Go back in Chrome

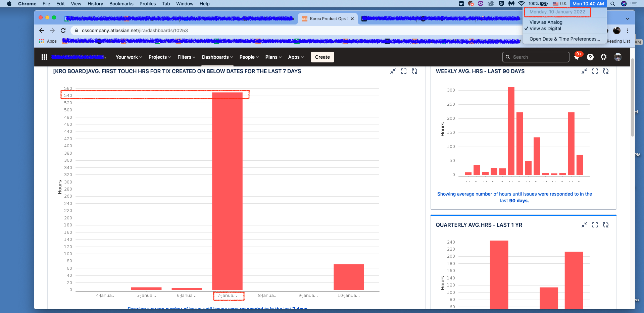click(x=42, y=31)
